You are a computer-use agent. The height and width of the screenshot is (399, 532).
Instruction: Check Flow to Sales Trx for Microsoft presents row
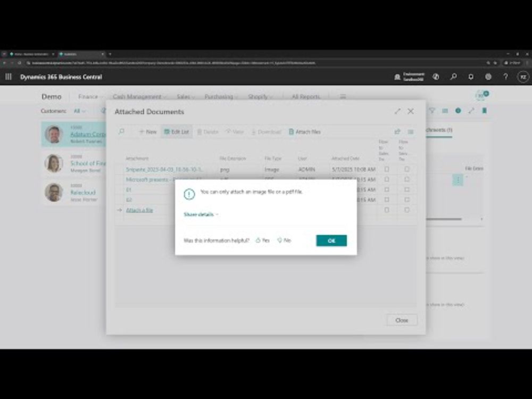tap(387, 179)
